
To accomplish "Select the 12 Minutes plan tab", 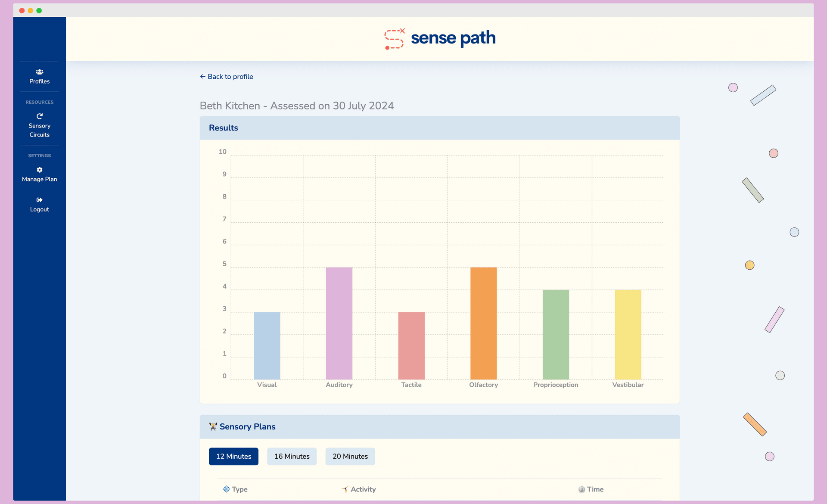I will click(233, 456).
